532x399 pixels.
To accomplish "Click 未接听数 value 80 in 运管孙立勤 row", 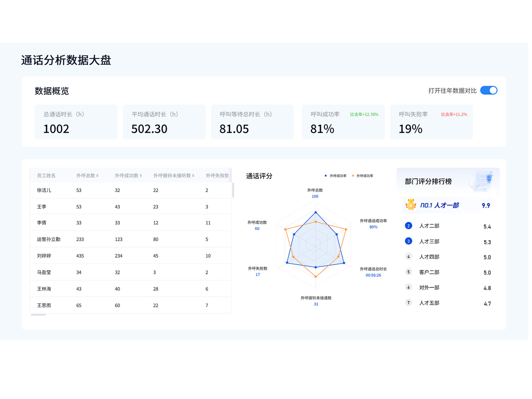I will [156, 239].
